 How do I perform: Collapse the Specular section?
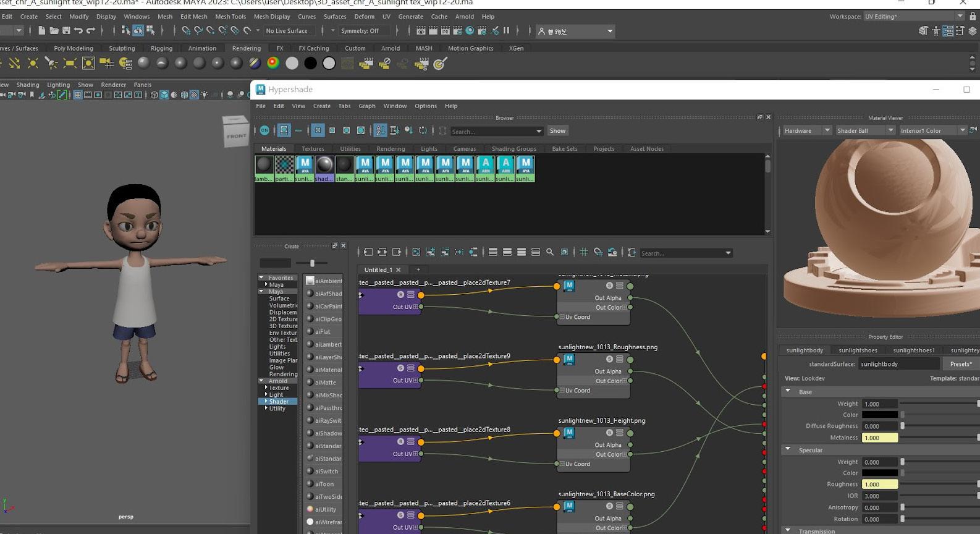[x=788, y=450]
